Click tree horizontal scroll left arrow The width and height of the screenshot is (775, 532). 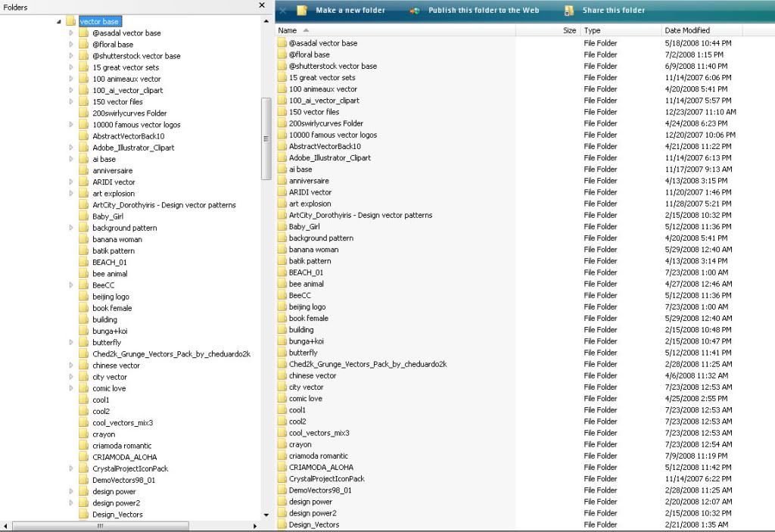[5, 526]
